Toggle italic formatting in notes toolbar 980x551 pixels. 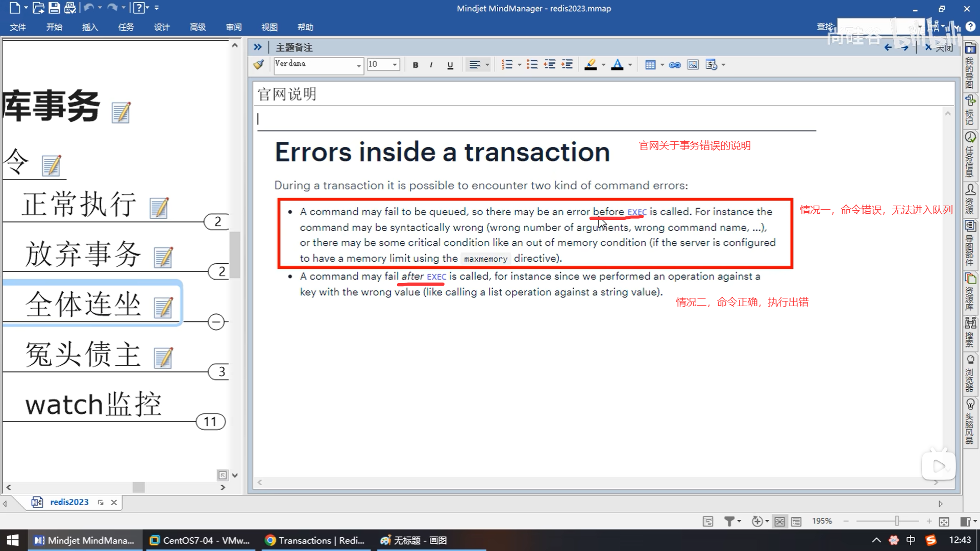[x=431, y=65]
